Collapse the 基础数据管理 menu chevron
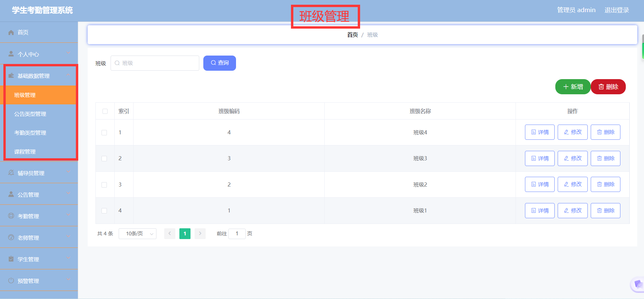This screenshot has width=644, height=299. pyautogui.click(x=68, y=74)
